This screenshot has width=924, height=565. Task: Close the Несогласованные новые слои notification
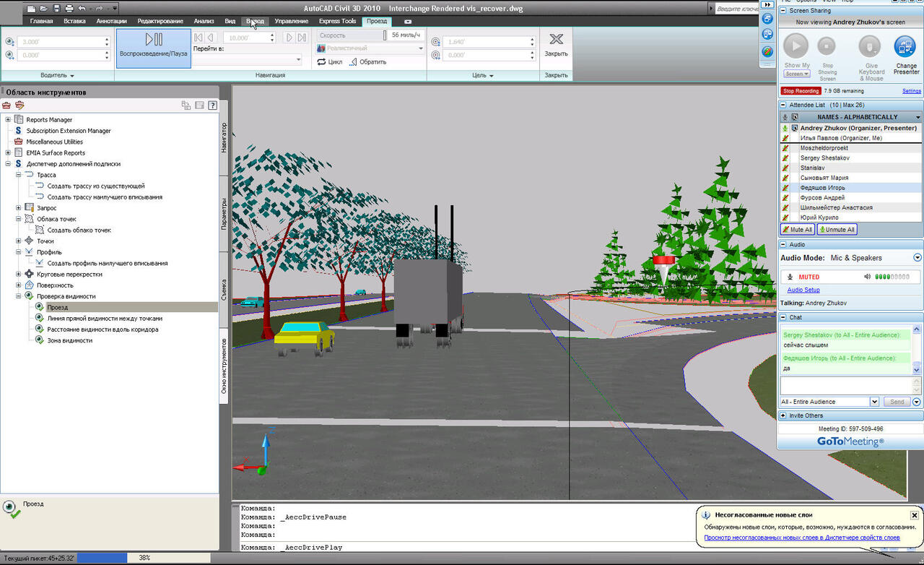(x=914, y=515)
